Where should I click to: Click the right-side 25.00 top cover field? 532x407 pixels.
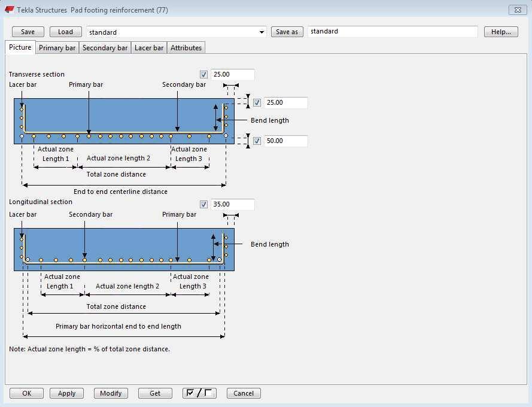coord(285,102)
